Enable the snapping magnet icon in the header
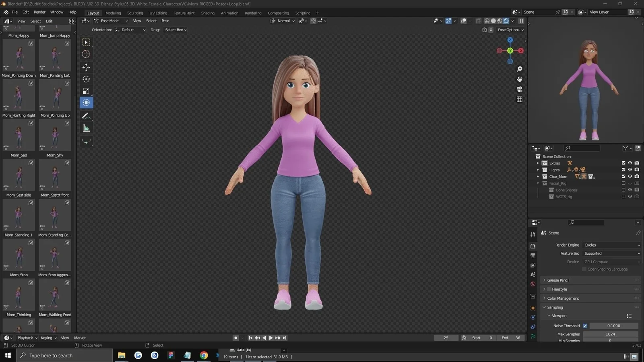The width and height of the screenshot is (644, 362). click(x=313, y=21)
